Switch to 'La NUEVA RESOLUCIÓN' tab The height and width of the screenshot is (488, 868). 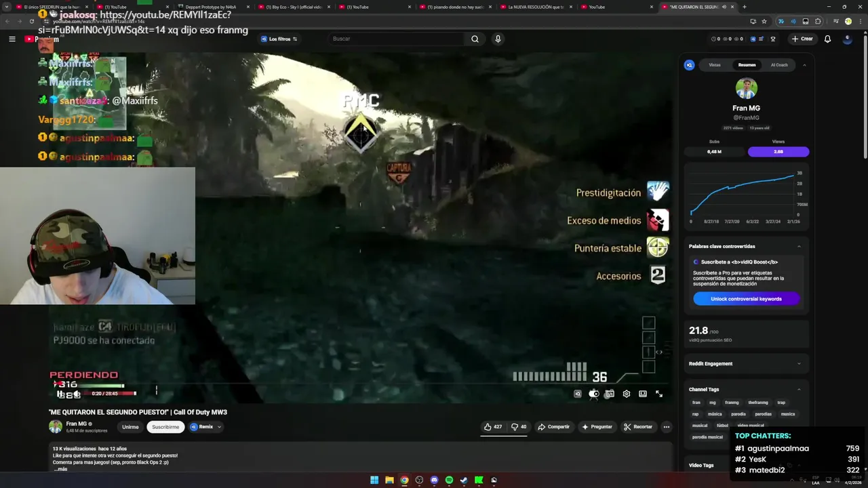[x=536, y=7]
